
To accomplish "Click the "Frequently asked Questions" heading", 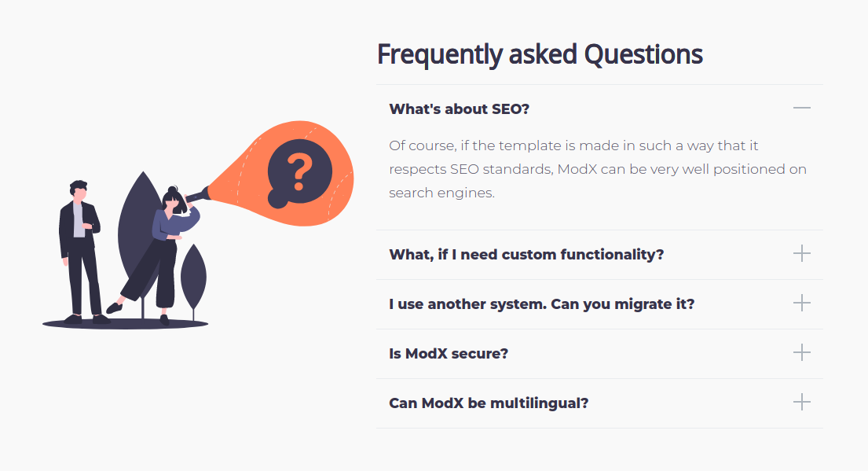I will [x=540, y=54].
